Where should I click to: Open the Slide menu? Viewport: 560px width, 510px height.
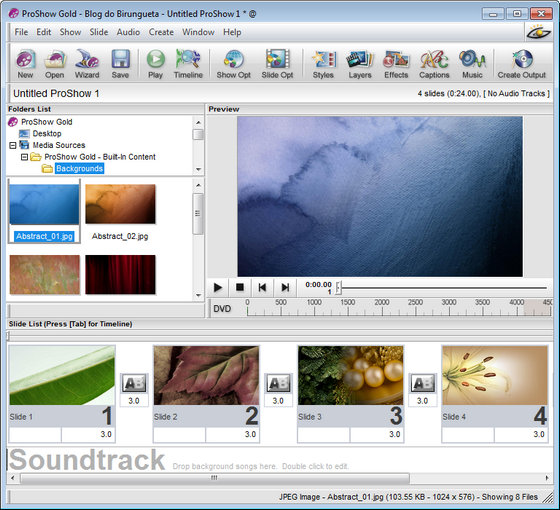pyautogui.click(x=99, y=32)
